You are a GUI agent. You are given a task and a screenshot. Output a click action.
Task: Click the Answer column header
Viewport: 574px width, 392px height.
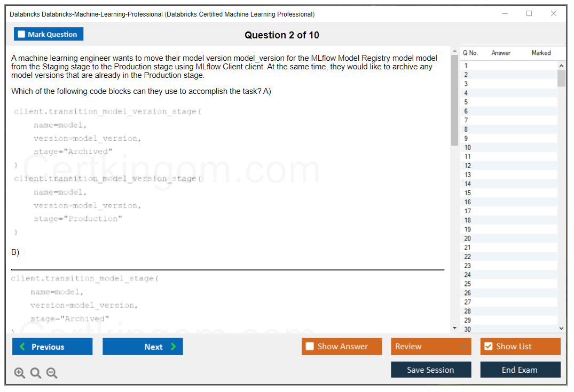click(x=501, y=53)
